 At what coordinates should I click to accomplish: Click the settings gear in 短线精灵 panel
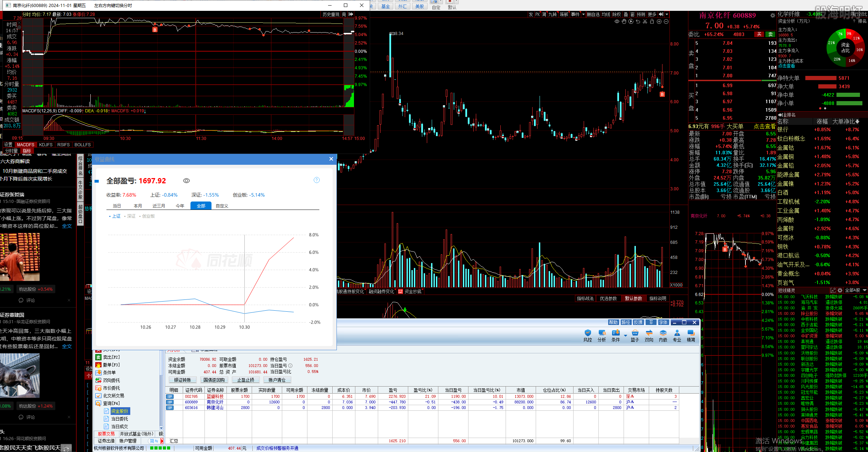(x=840, y=290)
